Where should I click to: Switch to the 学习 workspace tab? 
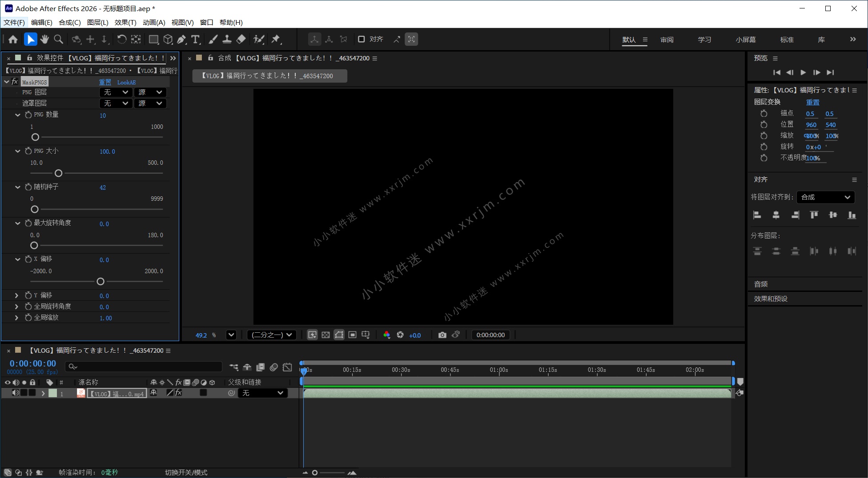[x=704, y=40]
